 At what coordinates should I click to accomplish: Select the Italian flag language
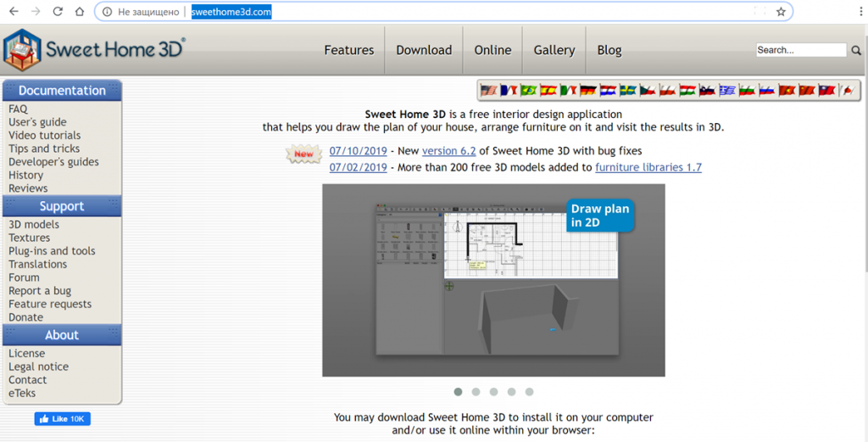pos(569,90)
